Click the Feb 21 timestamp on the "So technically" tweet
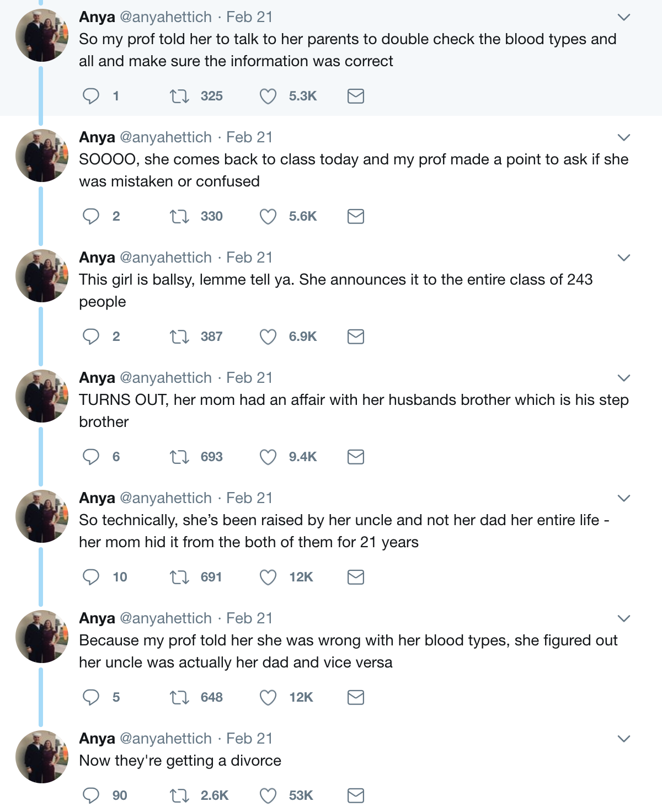This screenshot has height=812, width=662. pyautogui.click(x=249, y=498)
